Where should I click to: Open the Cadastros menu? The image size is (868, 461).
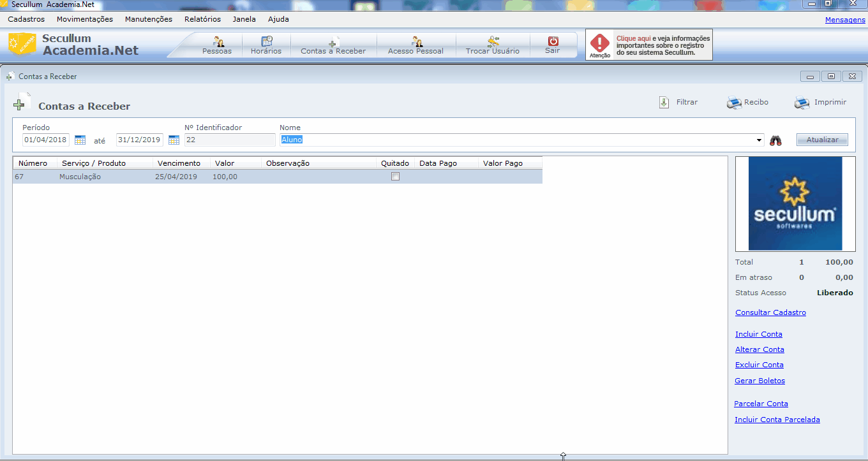[x=26, y=19]
